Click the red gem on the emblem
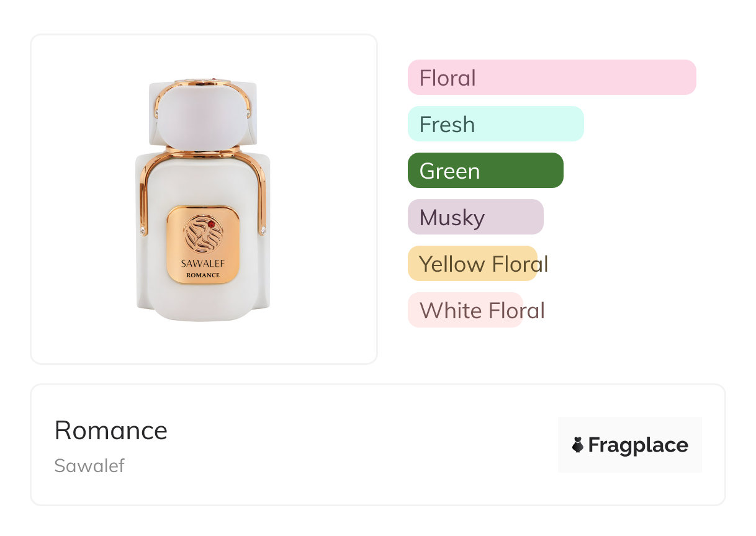The width and height of the screenshot is (756, 536). 211,224
